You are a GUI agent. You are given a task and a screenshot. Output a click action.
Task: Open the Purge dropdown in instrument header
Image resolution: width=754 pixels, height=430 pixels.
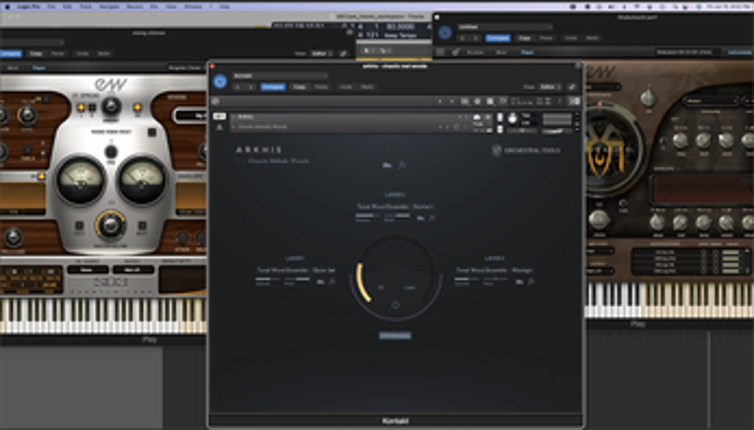click(x=478, y=124)
